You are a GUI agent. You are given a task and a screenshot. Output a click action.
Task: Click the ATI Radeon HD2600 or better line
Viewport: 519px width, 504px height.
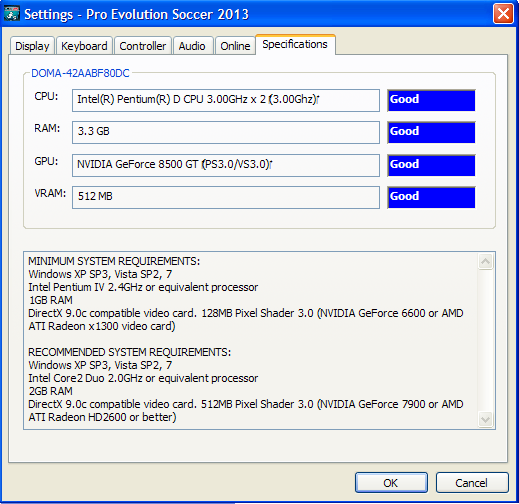click(x=102, y=417)
